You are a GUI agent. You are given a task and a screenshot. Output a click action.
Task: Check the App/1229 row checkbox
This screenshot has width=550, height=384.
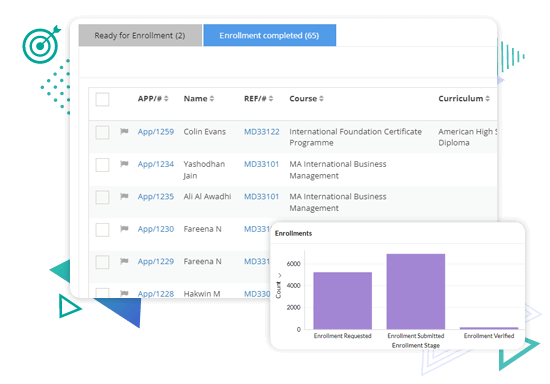click(x=102, y=262)
